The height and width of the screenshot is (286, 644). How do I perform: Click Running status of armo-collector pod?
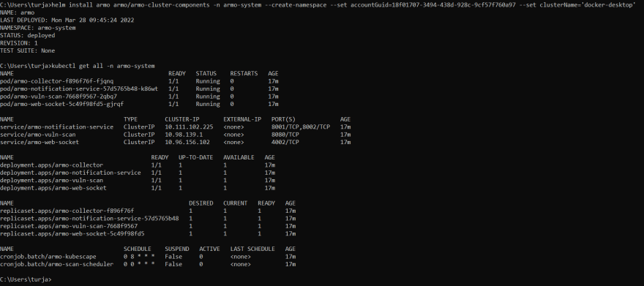coord(208,81)
